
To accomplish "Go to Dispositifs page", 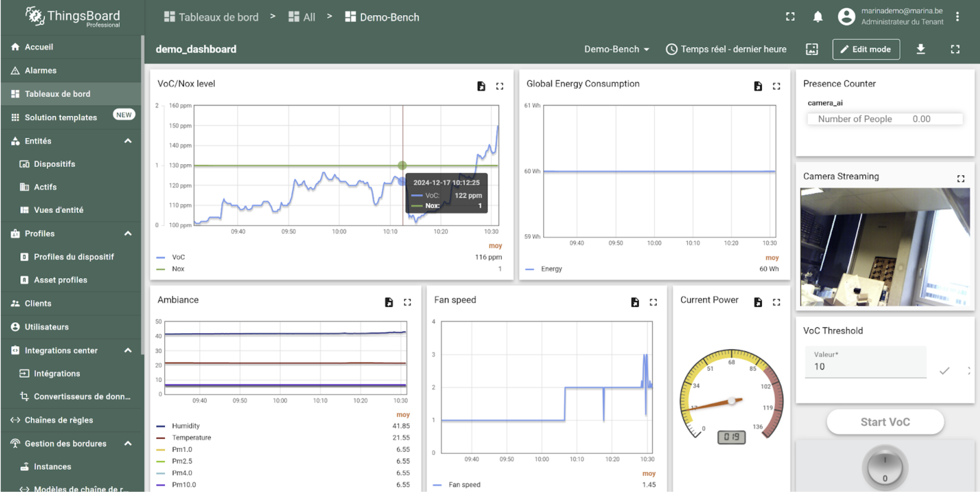I will pyautogui.click(x=54, y=164).
